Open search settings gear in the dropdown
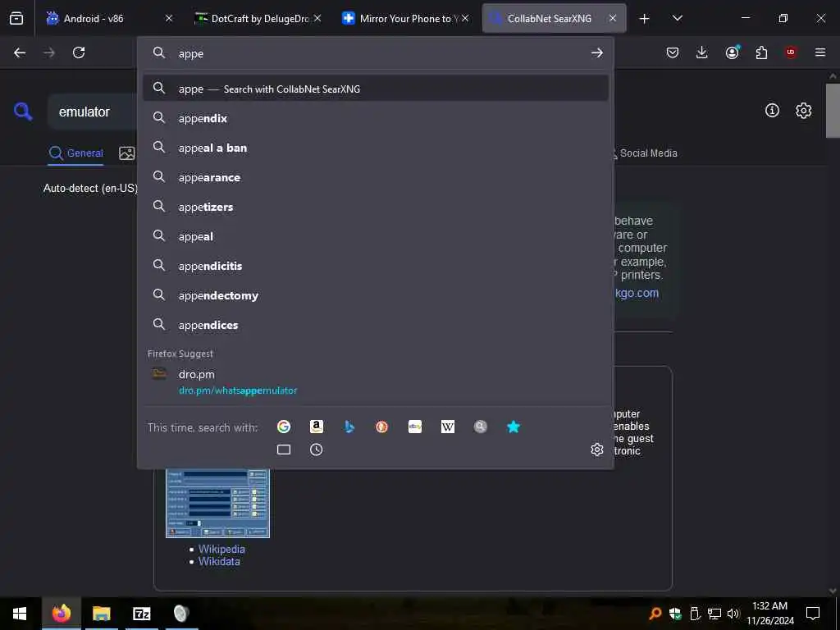This screenshot has width=840, height=630. click(597, 450)
